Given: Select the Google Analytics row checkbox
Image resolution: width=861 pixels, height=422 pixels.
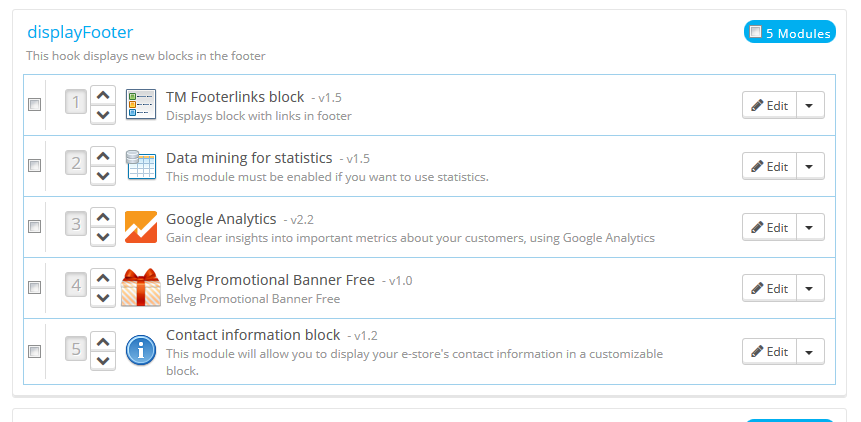Looking at the screenshot, I should [x=35, y=227].
